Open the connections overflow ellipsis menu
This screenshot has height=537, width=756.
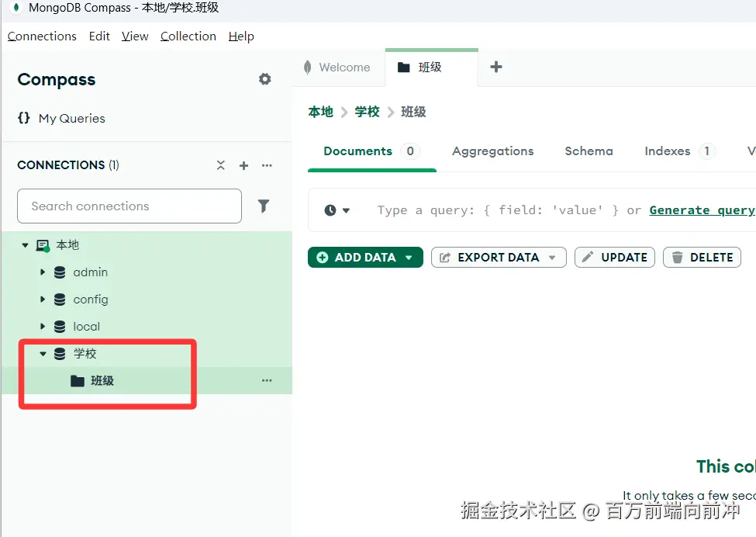[x=267, y=165]
